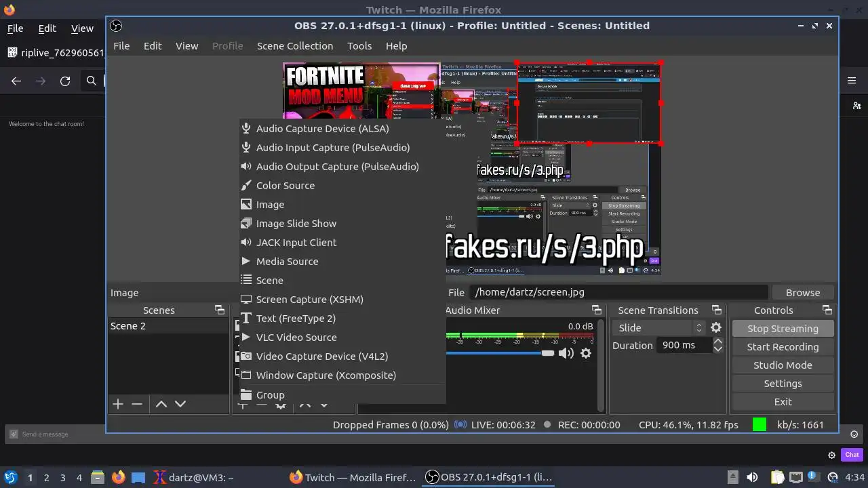Image resolution: width=868 pixels, height=488 pixels.
Task: Move scene up in Scenes list
Action: click(x=161, y=404)
